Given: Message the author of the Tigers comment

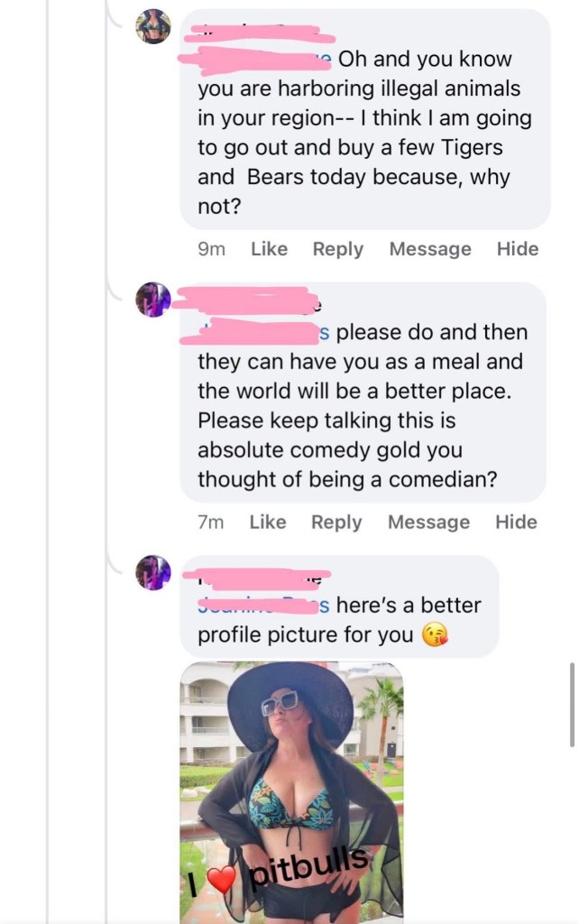Looking at the screenshot, I should 430,249.
